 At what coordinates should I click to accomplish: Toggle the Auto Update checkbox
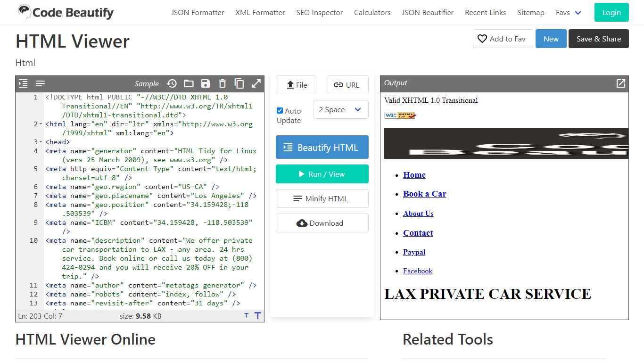coord(280,111)
